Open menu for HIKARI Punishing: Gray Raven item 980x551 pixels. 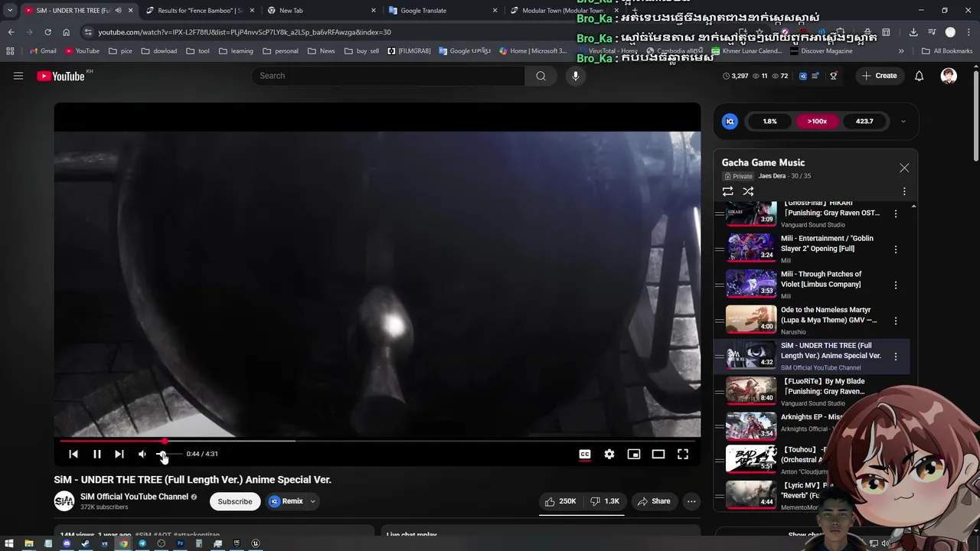(896, 214)
